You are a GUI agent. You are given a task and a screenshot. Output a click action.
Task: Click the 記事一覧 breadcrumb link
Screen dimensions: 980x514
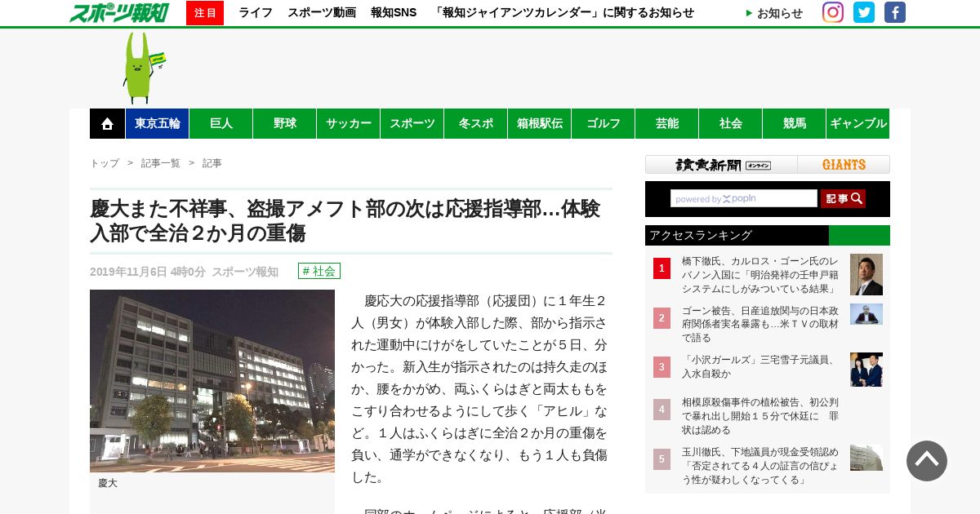161,163
